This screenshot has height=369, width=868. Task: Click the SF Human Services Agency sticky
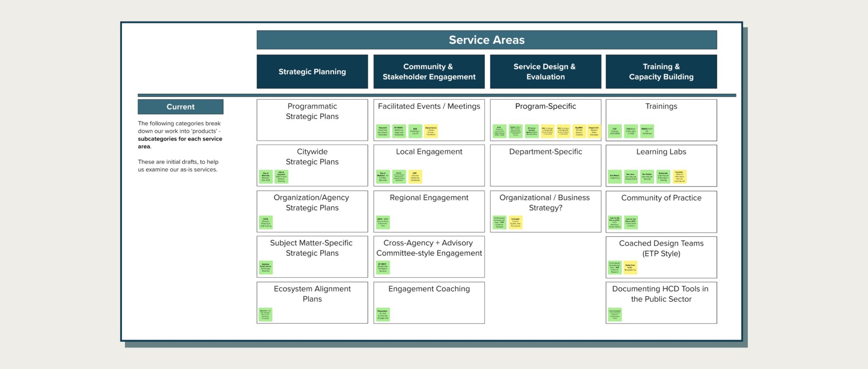pyautogui.click(x=532, y=131)
